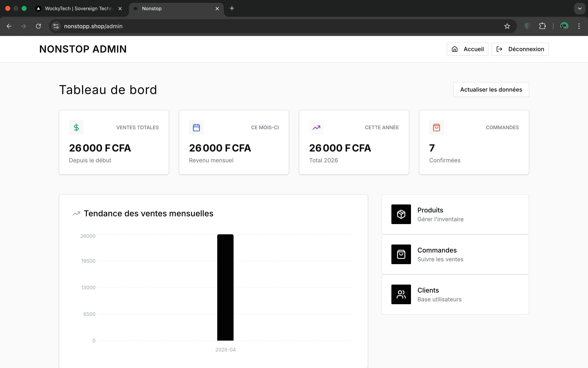Click the 13000 axis label
Image resolution: width=588 pixels, height=368 pixels.
[88, 288]
